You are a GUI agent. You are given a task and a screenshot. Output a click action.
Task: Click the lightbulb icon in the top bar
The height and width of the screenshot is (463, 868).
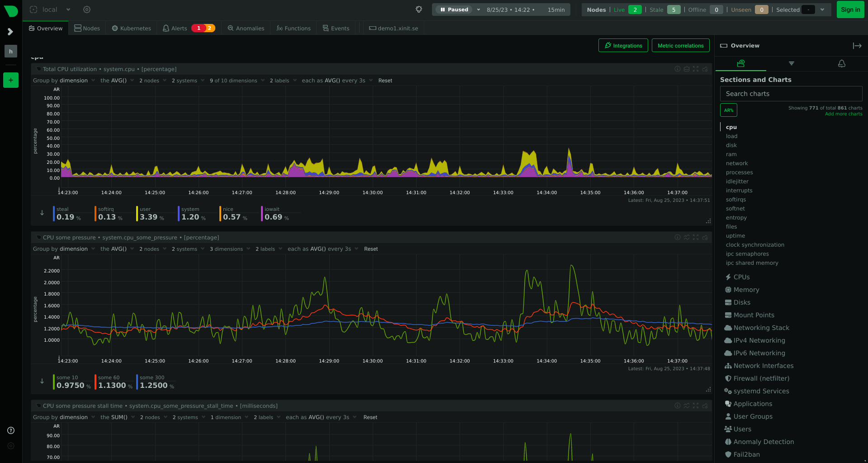point(419,10)
